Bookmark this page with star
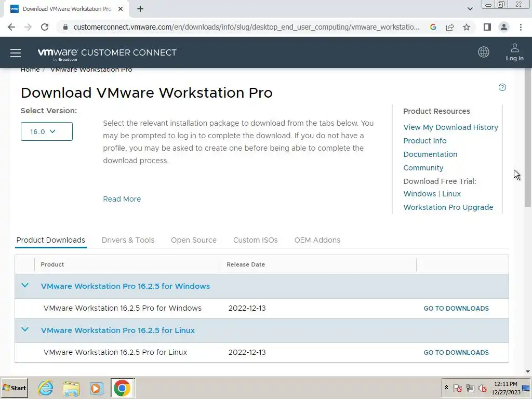This screenshot has width=532, height=399. [467, 27]
